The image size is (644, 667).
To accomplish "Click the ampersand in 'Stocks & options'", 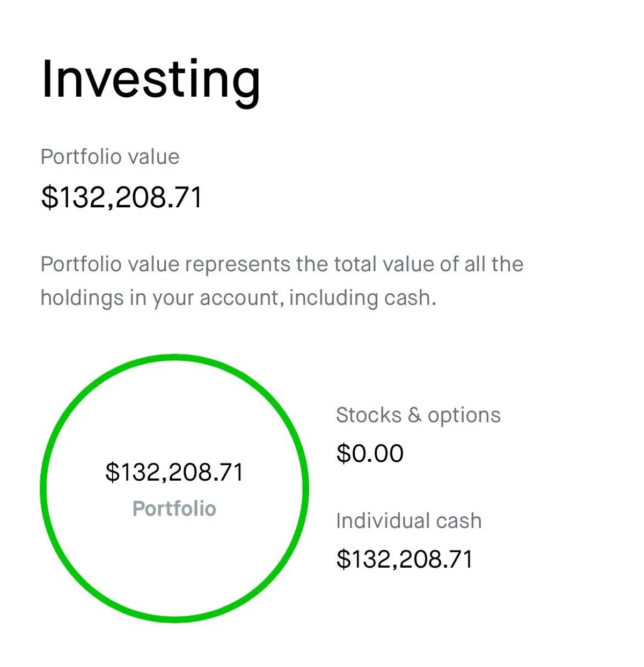I will point(414,415).
